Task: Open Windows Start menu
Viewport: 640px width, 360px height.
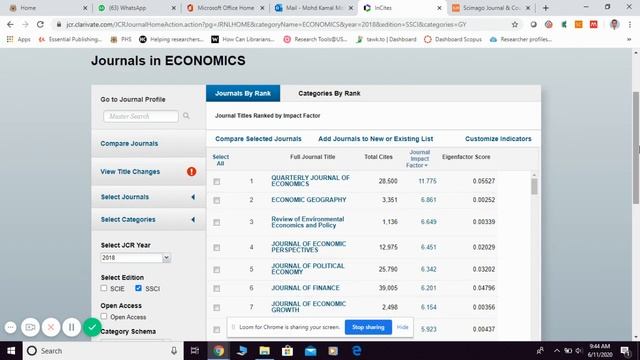Action: point(11,351)
